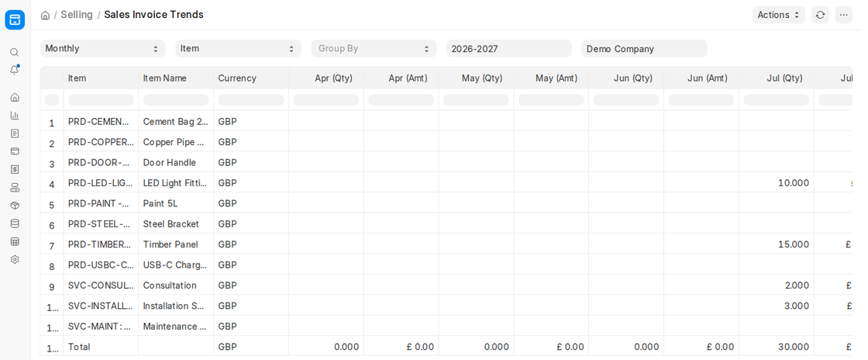The width and height of the screenshot is (868, 360).
Task: Open the credit card icon in sidebar
Action: tap(15, 151)
